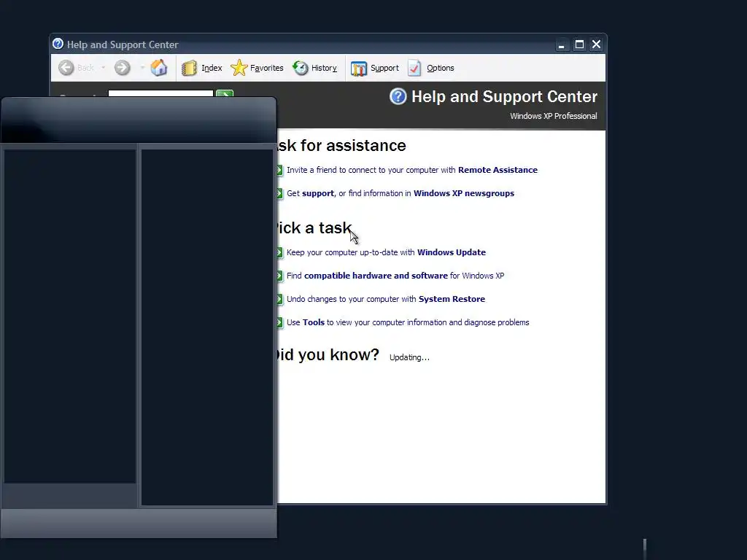Close the Help and Support Center window
Screen dimensions: 747x560
pos(596,44)
